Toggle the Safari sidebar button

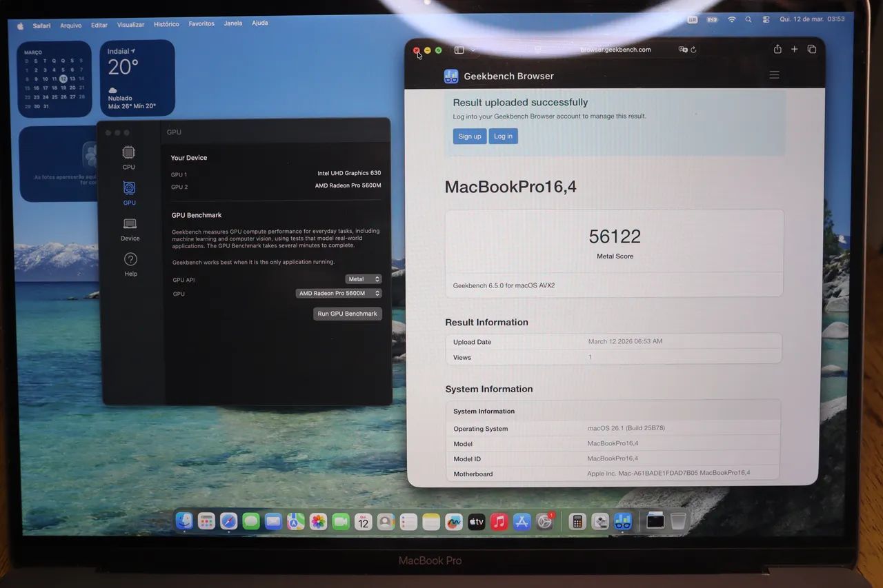[x=459, y=50]
